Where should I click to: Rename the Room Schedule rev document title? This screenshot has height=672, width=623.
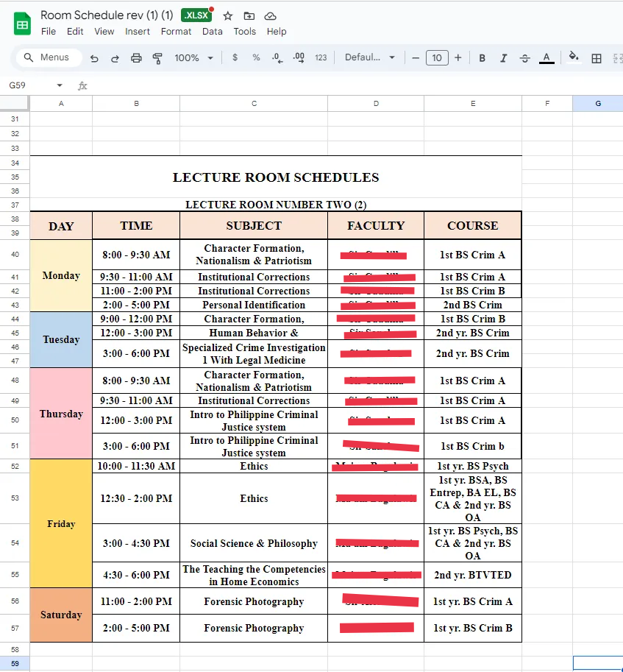click(x=107, y=15)
